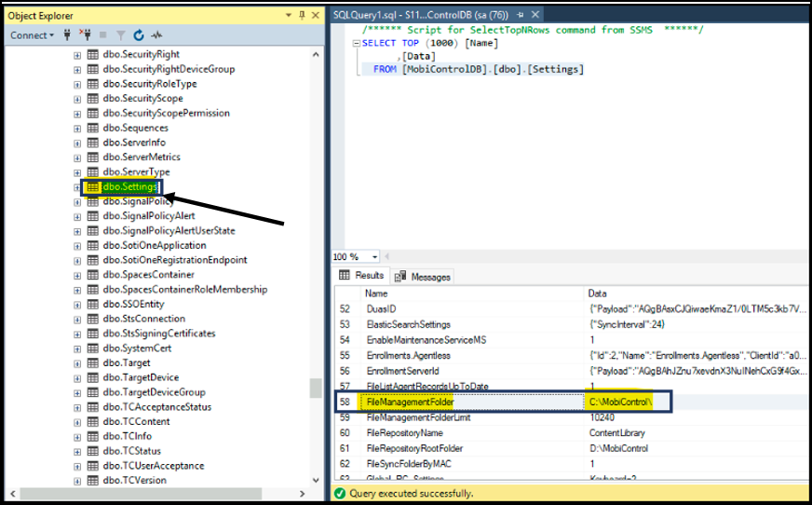This screenshot has height=505, width=812.
Task: Open the Connect dropdown menu
Action: tap(32, 35)
